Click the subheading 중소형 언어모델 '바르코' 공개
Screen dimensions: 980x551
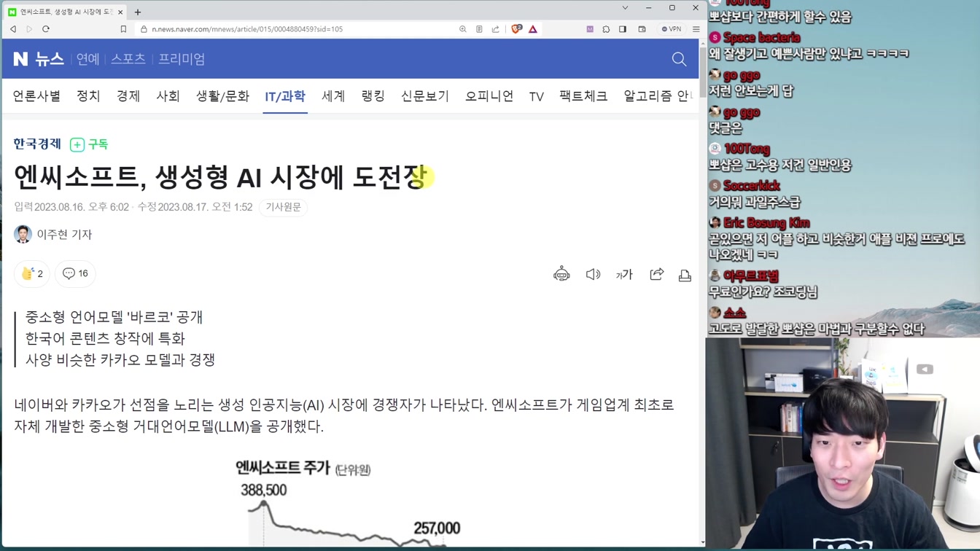pos(114,317)
